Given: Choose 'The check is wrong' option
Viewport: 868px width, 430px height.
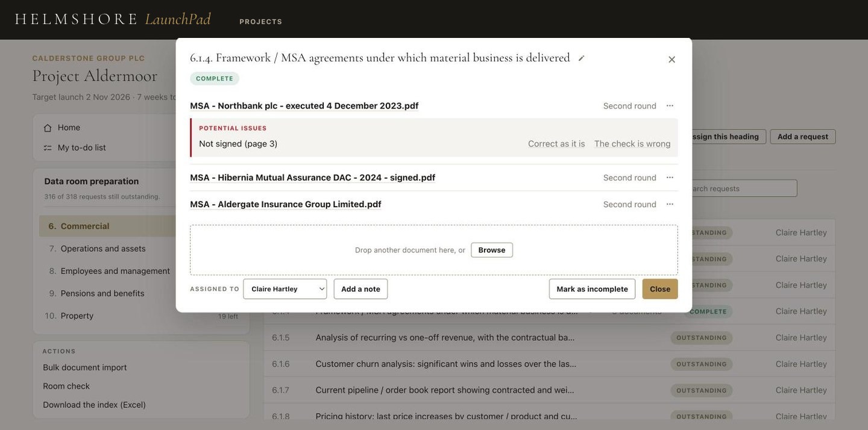Looking at the screenshot, I should [632, 143].
